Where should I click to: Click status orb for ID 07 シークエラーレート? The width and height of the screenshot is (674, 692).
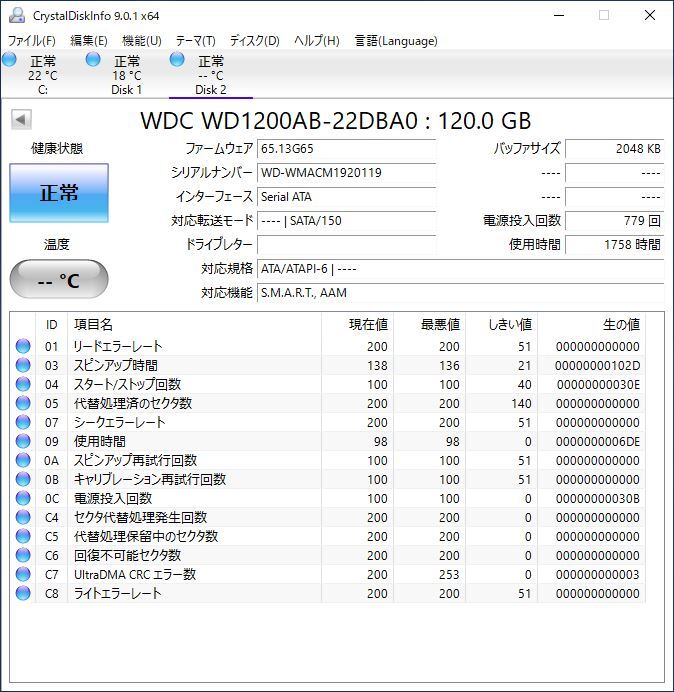[23, 422]
